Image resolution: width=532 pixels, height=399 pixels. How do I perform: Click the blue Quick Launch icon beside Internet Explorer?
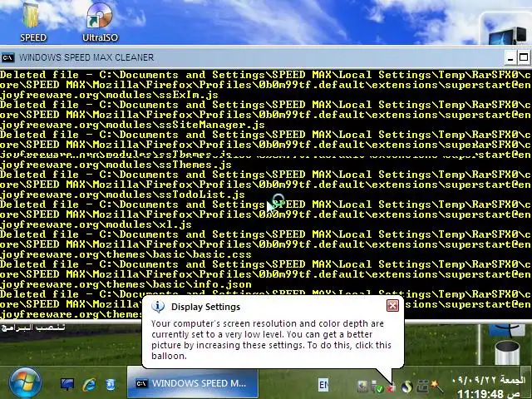coord(111,384)
